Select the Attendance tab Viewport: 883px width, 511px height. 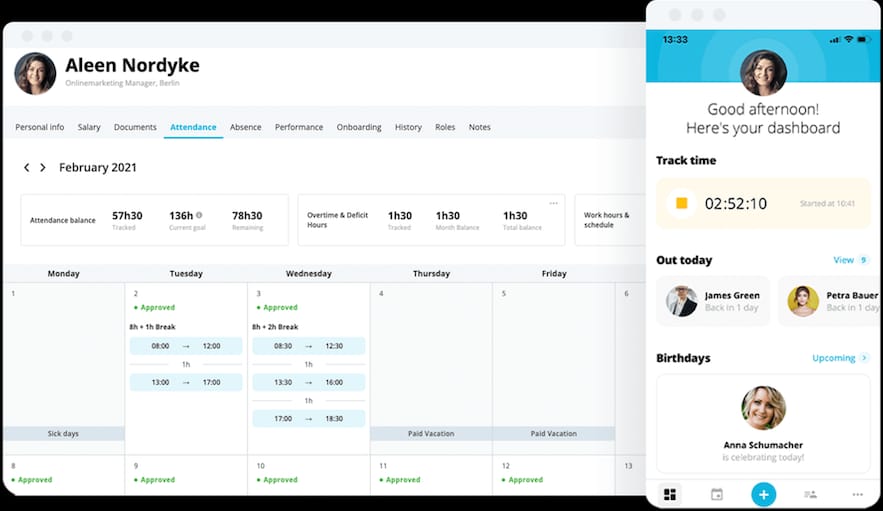coord(193,127)
